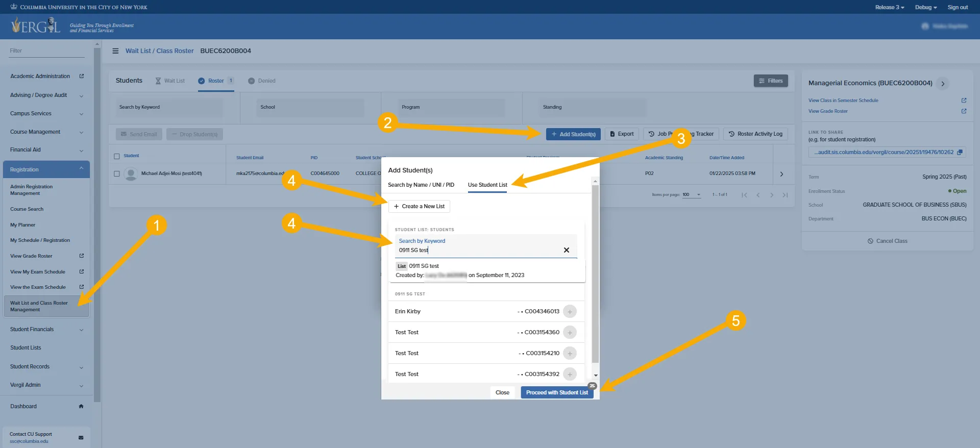
Task: Click the Wait List / Class Roster breadcrumb
Action: point(159,51)
